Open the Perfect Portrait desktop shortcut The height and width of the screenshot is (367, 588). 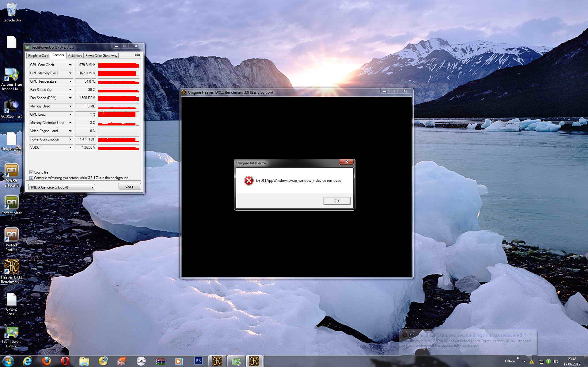pyautogui.click(x=11, y=240)
